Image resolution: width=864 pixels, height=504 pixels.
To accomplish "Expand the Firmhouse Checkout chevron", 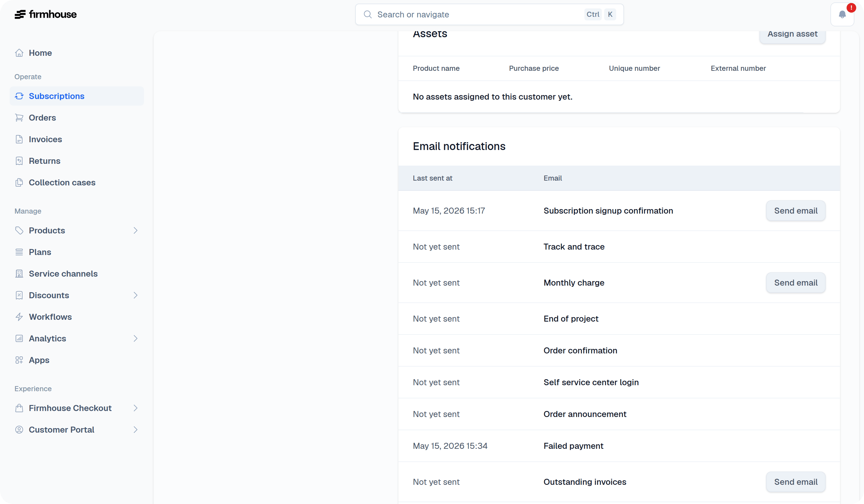I will tap(135, 408).
